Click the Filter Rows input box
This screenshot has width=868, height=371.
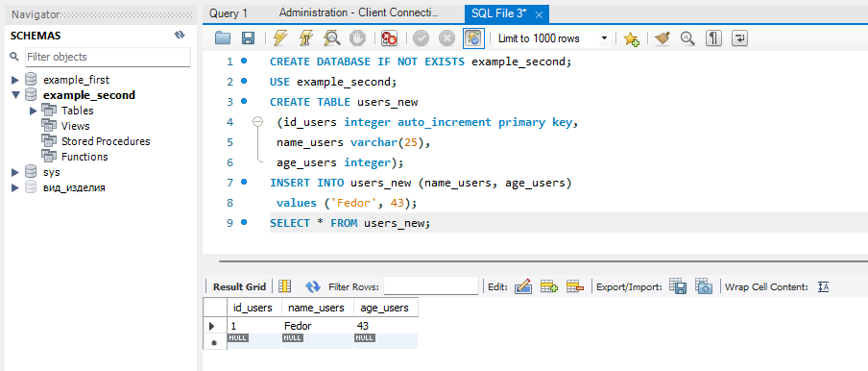(x=431, y=286)
